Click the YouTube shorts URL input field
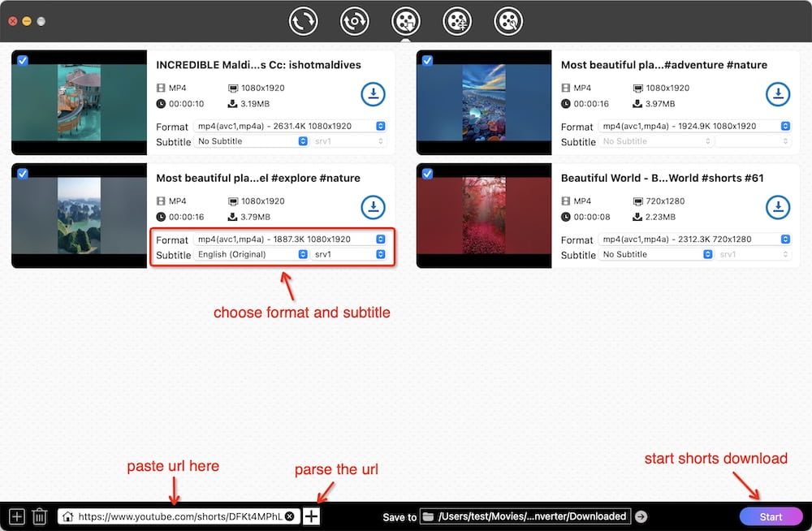 point(179,516)
